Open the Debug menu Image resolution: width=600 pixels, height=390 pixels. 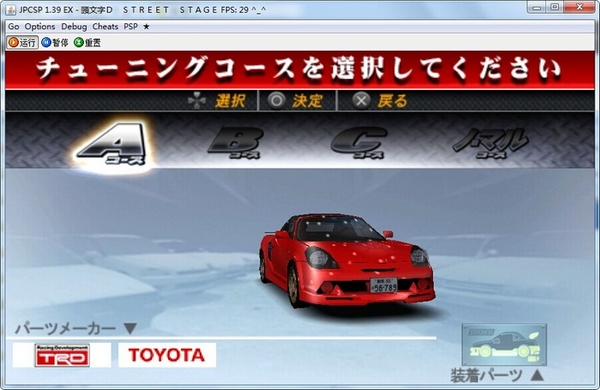pyautogui.click(x=74, y=26)
